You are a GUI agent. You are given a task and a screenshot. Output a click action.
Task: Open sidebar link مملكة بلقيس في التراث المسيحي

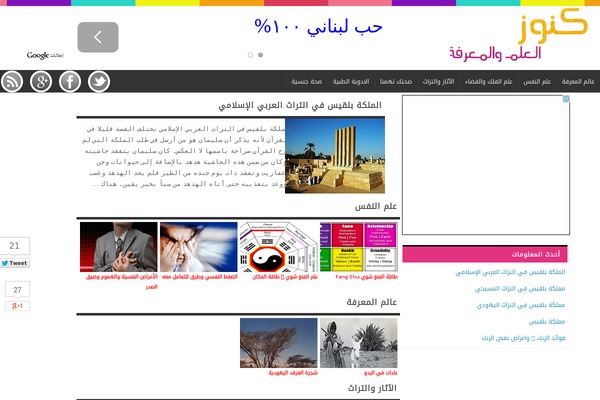pos(520,289)
